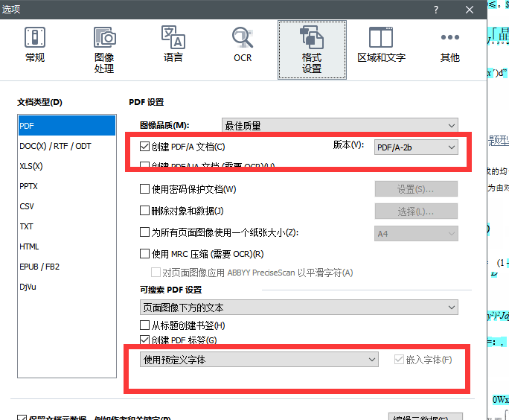Image resolution: width=509 pixels, height=420 pixels.
Task: Select DjVu document type
Action: [67, 287]
